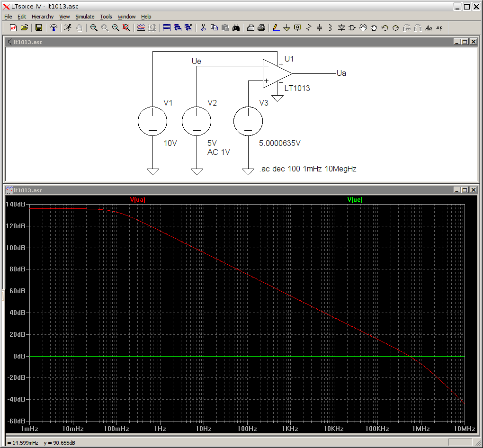The width and height of the screenshot is (483, 448).
Task: Open the Simulate menu
Action: click(x=85, y=17)
